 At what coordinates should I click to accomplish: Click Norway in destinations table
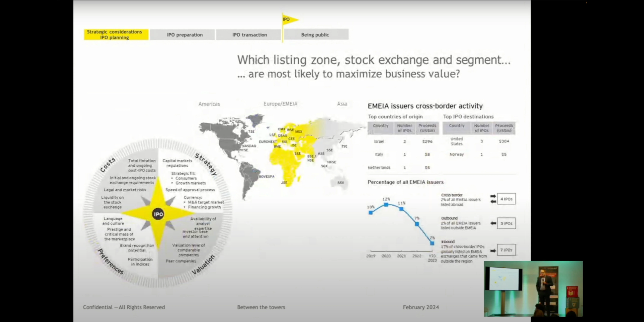point(457,154)
